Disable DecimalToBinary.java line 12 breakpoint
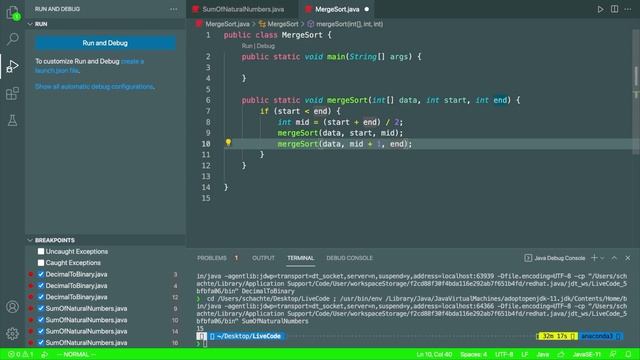Screen dimensions: 640x360 (x=41, y=297)
